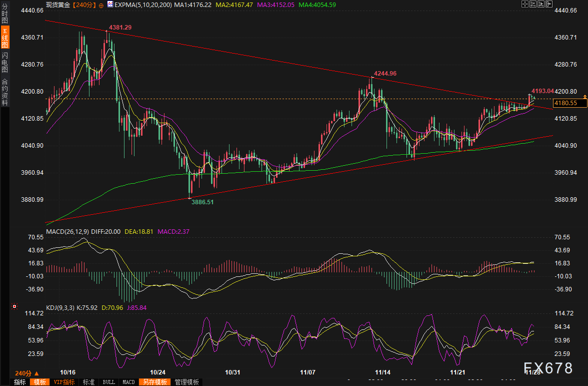
Task: Click the red alert icon left of KDJ
Action: pyautogui.click(x=14, y=306)
